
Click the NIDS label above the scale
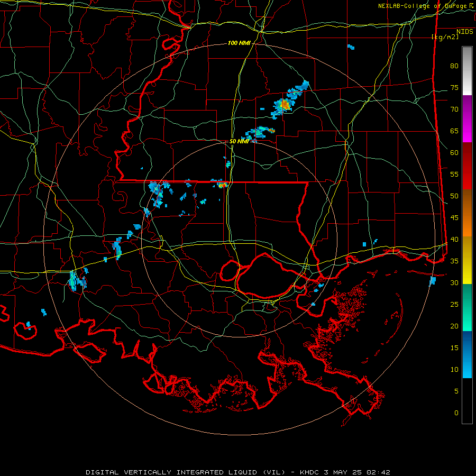[465, 32]
